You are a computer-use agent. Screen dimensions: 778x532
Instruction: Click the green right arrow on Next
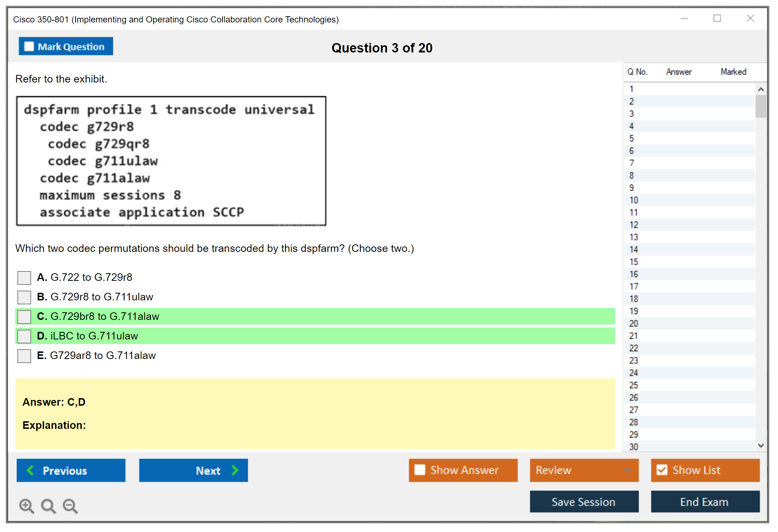pos(235,470)
